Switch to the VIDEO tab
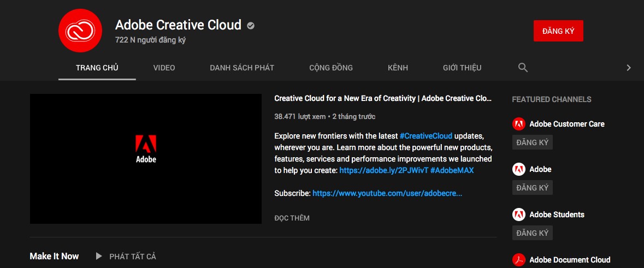Image resolution: width=644 pixels, height=268 pixels. point(164,68)
